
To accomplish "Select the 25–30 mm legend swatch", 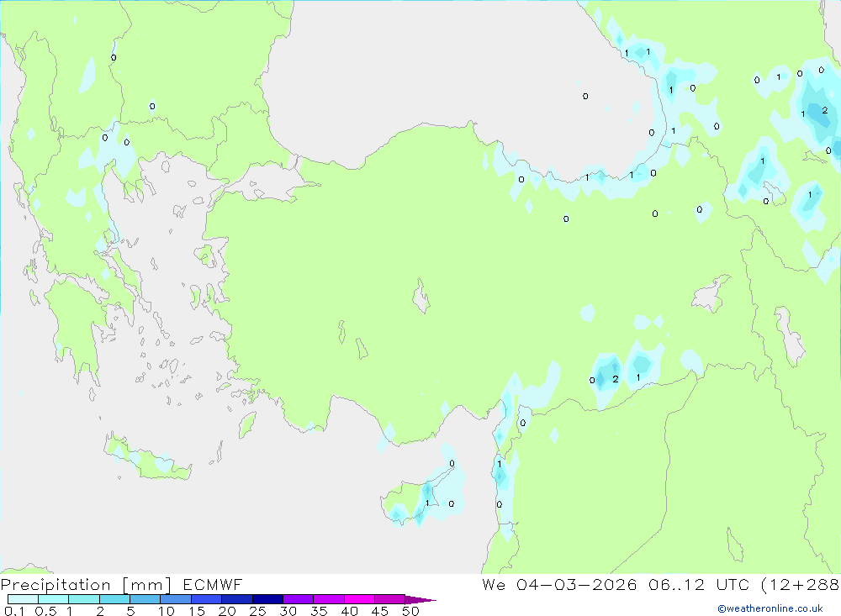I will pyautogui.click(x=267, y=599).
